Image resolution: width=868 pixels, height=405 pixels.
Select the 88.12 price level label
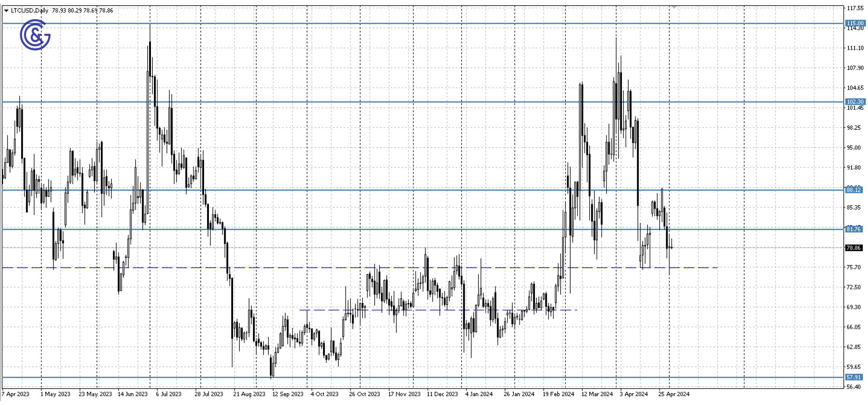pos(853,190)
